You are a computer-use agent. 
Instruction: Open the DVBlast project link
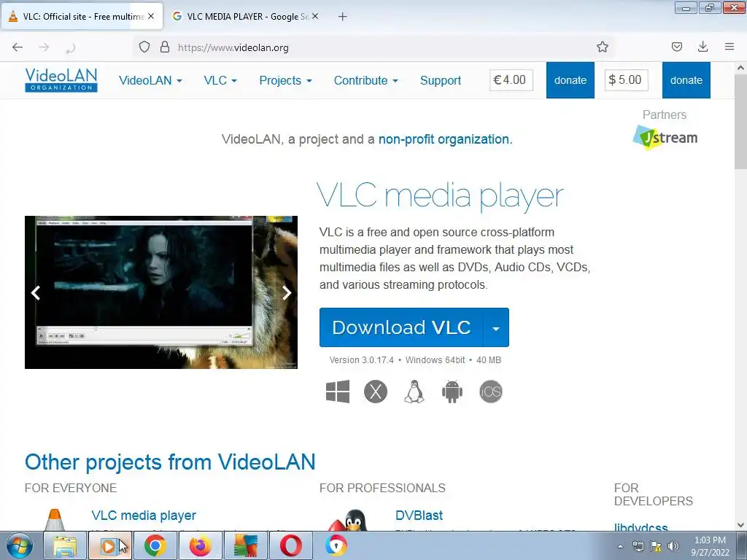[419, 516]
